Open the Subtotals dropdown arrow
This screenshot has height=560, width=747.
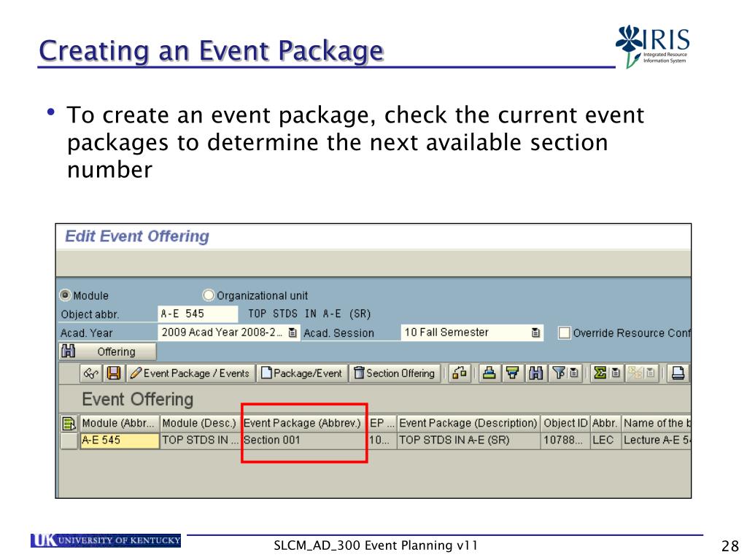[651, 373]
